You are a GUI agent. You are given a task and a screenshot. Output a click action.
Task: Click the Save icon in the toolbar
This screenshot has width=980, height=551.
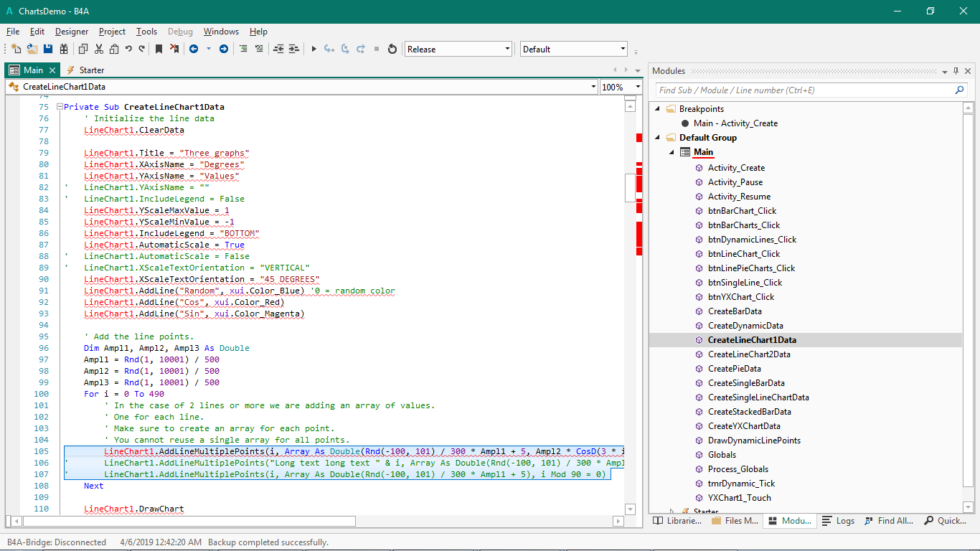48,49
